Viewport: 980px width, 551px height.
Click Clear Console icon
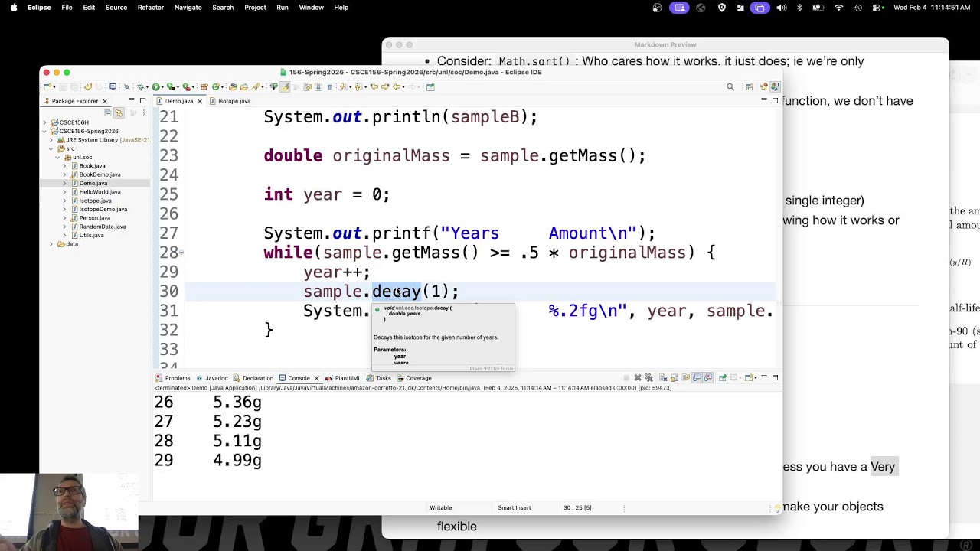tap(663, 377)
